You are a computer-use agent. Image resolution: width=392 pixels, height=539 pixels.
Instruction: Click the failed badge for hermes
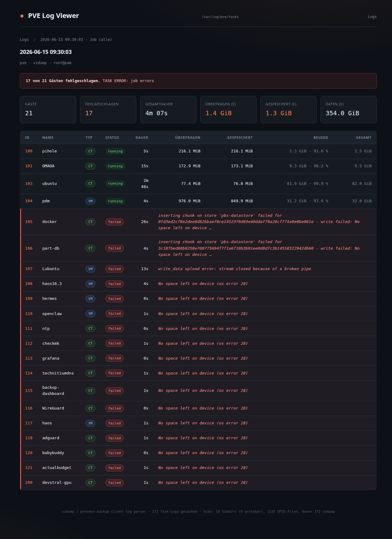[x=114, y=299]
